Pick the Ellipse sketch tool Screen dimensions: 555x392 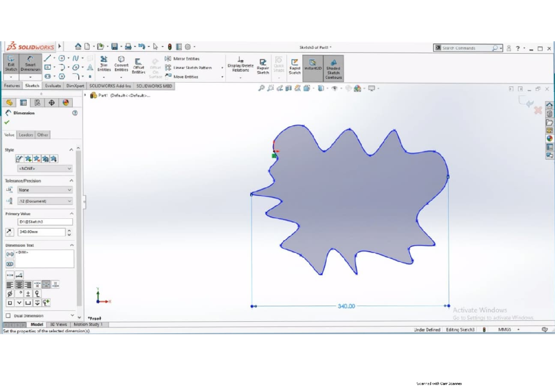(75, 67)
